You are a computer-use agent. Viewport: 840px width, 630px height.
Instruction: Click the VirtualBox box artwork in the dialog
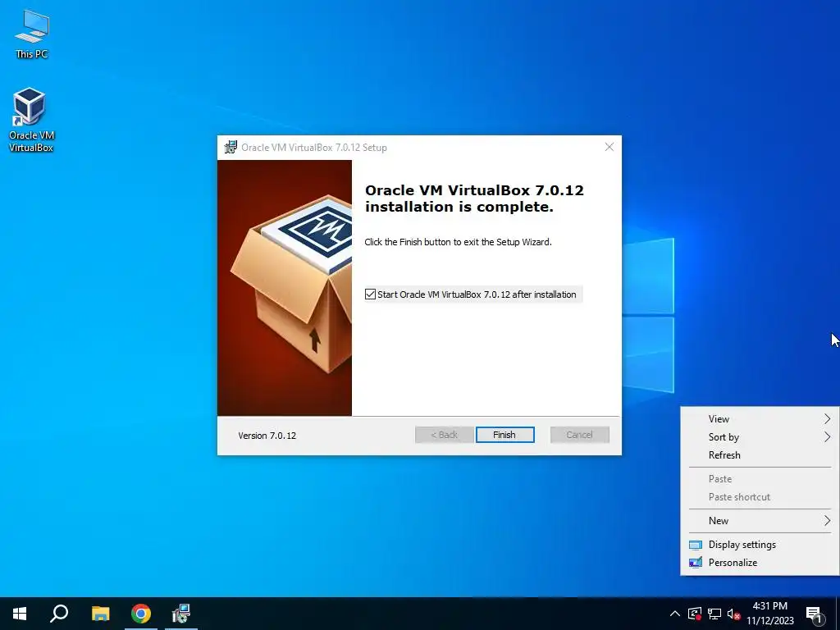click(x=285, y=288)
